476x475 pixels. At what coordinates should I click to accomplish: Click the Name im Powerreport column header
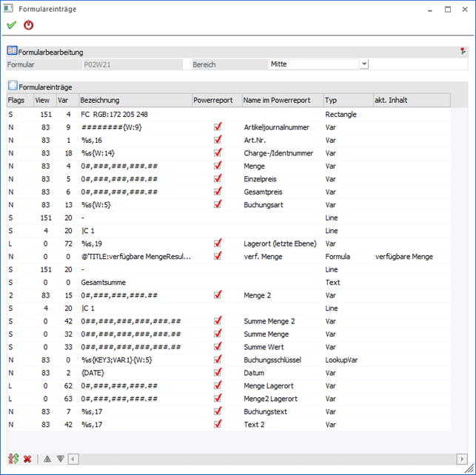click(x=281, y=100)
